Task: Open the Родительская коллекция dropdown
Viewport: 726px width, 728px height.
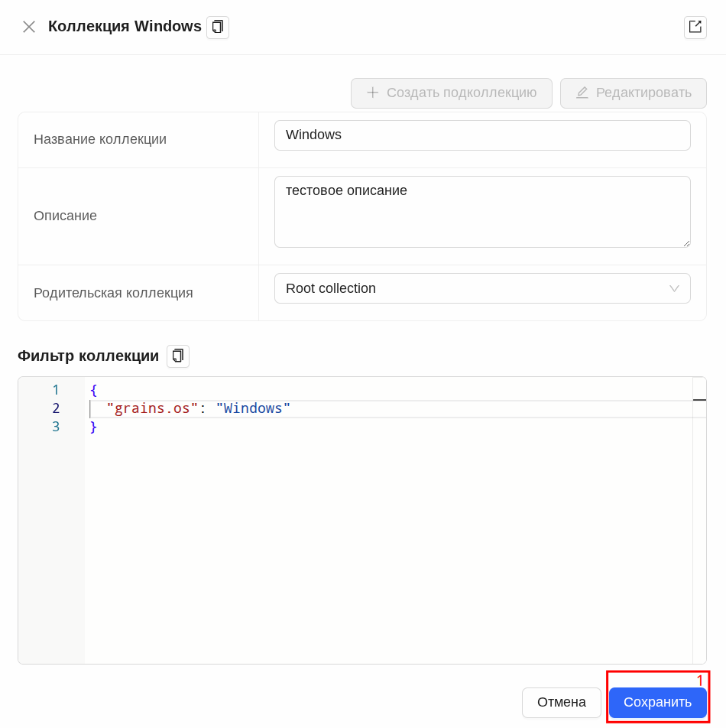Action: (x=482, y=288)
